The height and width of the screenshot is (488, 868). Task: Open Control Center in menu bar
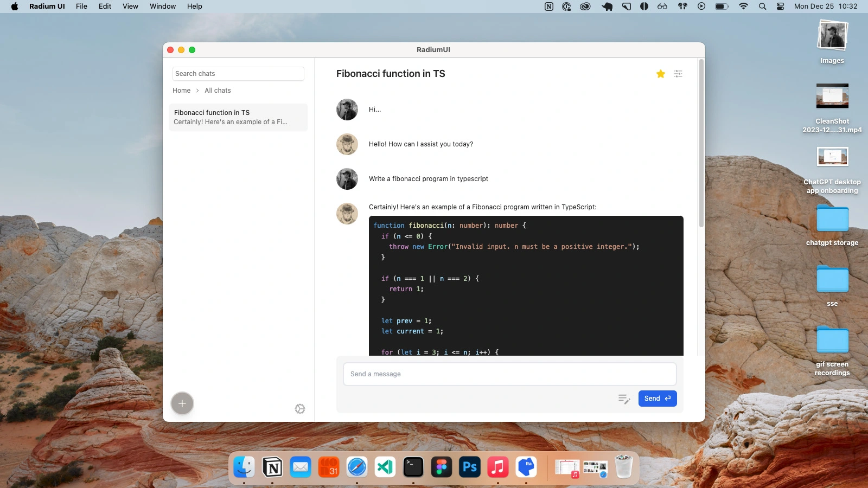780,7
